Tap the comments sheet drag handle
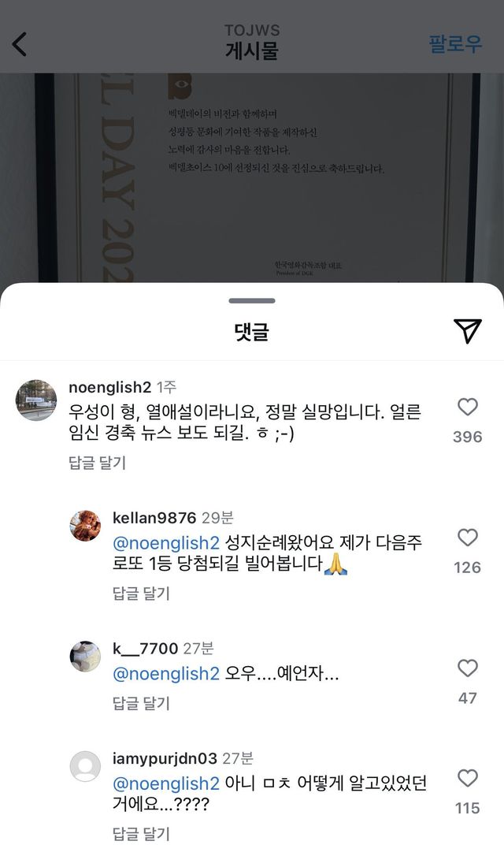This screenshot has height=856, width=504. (x=252, y=301)
